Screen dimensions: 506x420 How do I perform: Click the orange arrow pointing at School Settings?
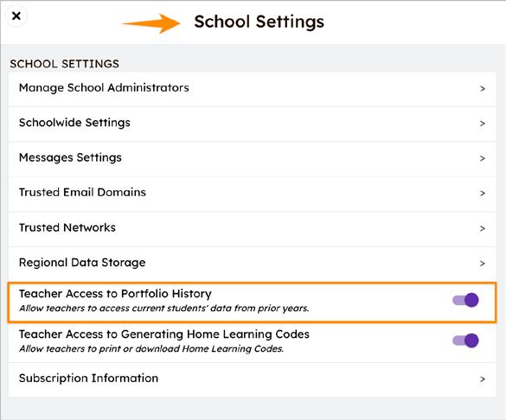click(151, 23)
